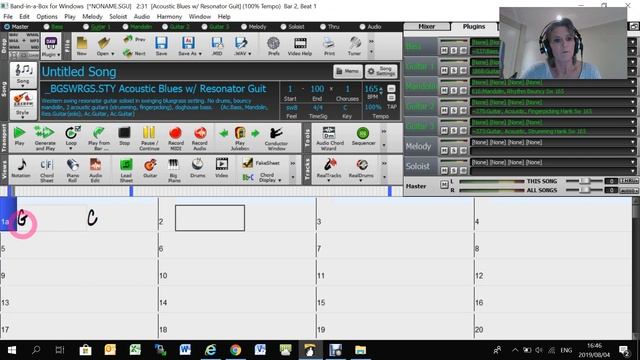This screenshot has height=360, width=640.
Task: Open Song Settings button
Action: click(381, 71)
